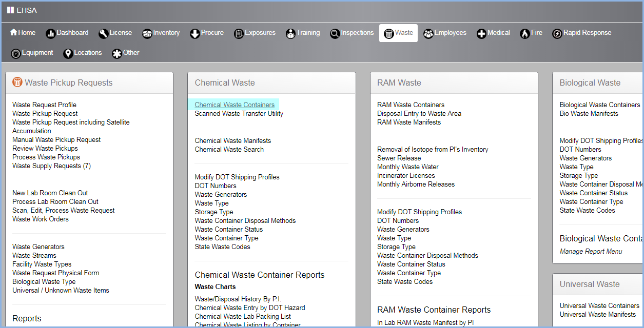The width and height of the screenshot is (644, 328).
Task: Open Universal Waste Containers
Action: 599,306
